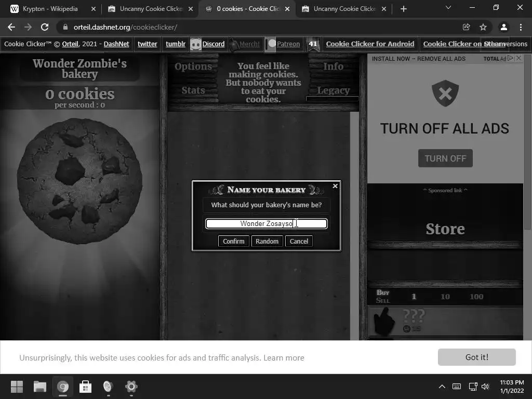Cancel the bakery naming dialog
The image size is (532, 399).
point(299,241)
